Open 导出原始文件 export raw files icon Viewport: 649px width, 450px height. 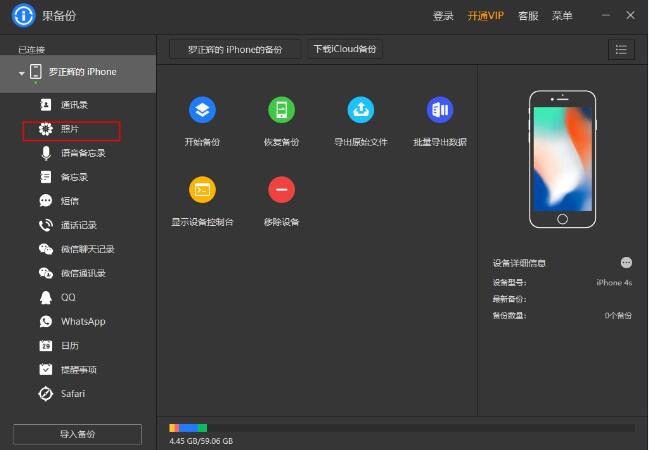(360, 110)
